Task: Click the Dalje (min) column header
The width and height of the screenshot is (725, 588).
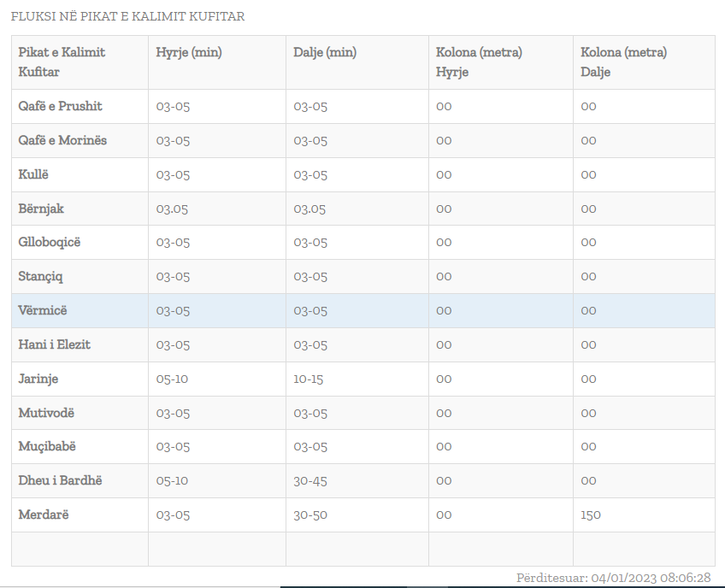Action: point(325,52)
